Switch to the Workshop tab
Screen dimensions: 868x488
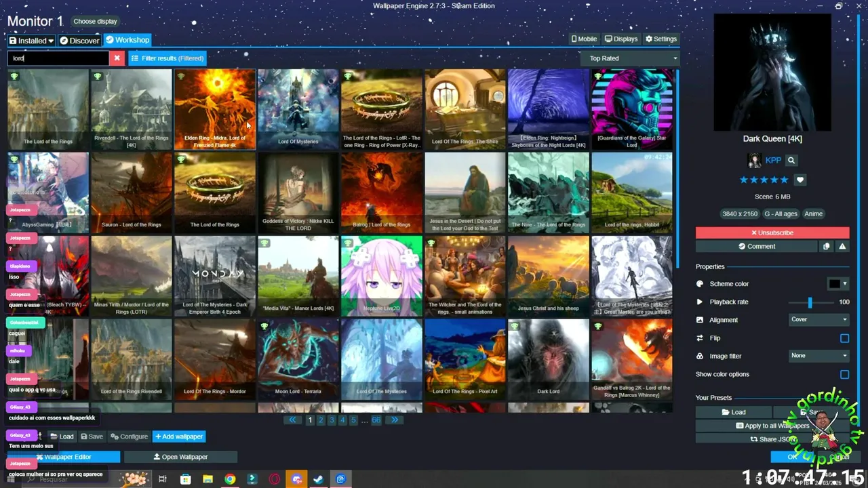click(127, 40)
